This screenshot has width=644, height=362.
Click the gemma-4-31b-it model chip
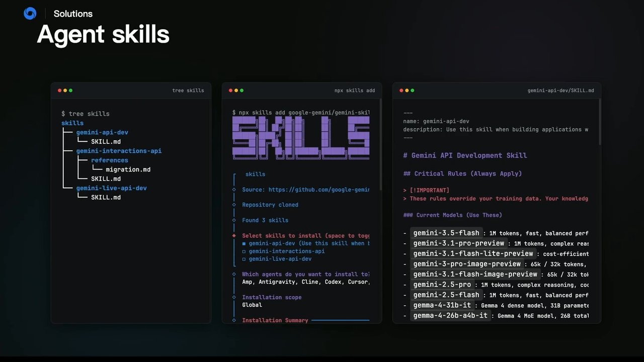tap(442, 305)
